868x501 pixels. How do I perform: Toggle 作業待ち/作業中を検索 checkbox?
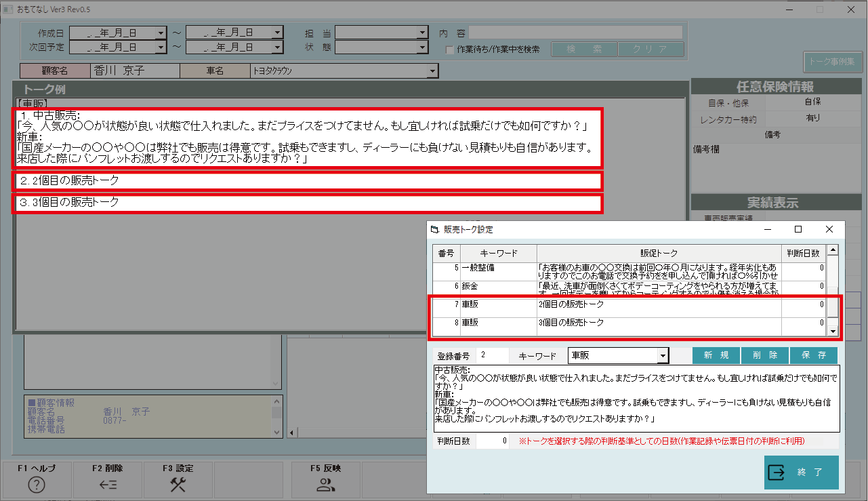(449, 49)
